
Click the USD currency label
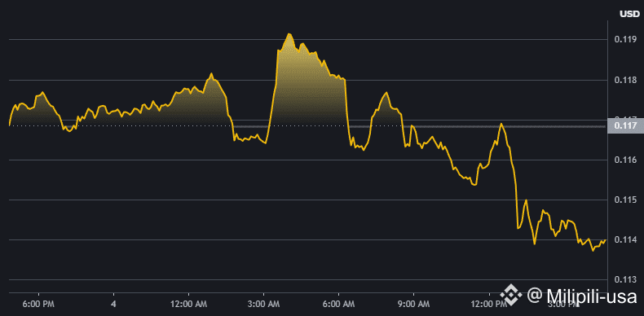629,14
